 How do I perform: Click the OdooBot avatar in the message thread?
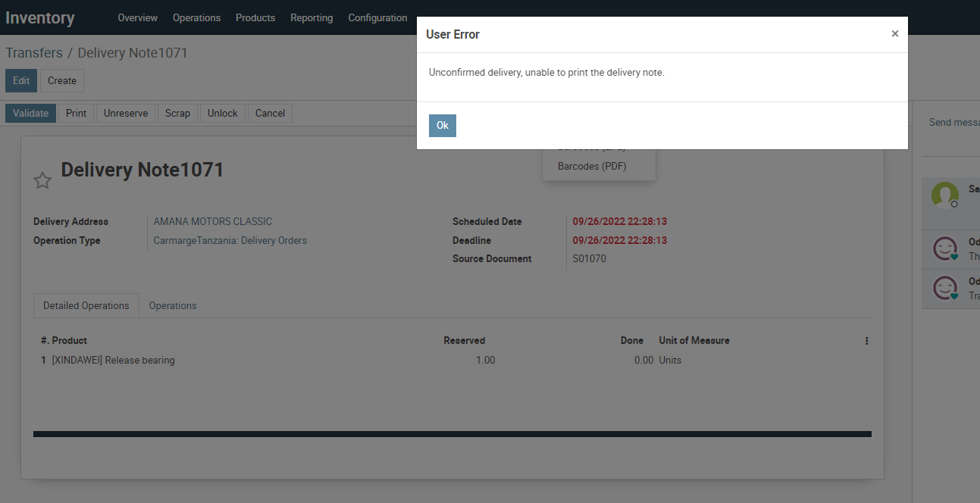(944, 249)
